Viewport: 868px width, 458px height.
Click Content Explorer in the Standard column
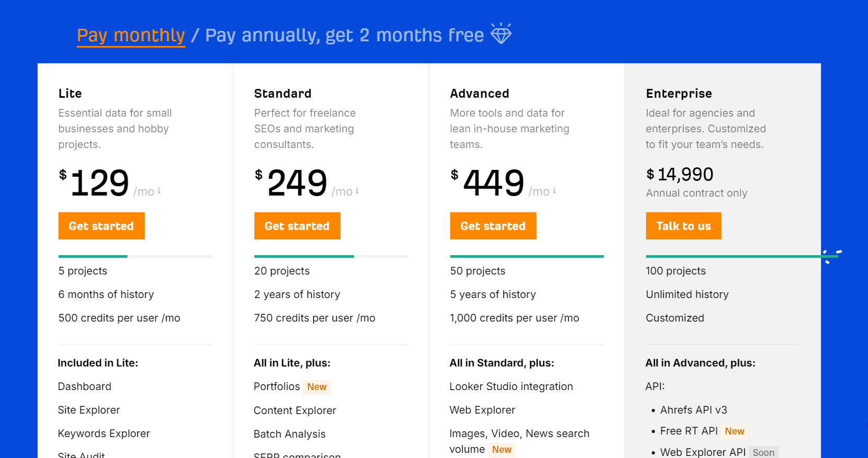(x=295, y=410)
